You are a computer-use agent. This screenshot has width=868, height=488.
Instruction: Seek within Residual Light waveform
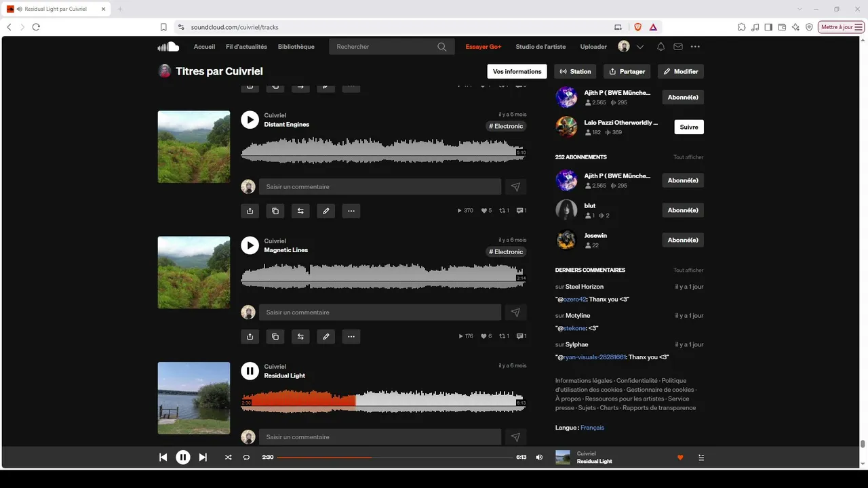pos(383,402)
